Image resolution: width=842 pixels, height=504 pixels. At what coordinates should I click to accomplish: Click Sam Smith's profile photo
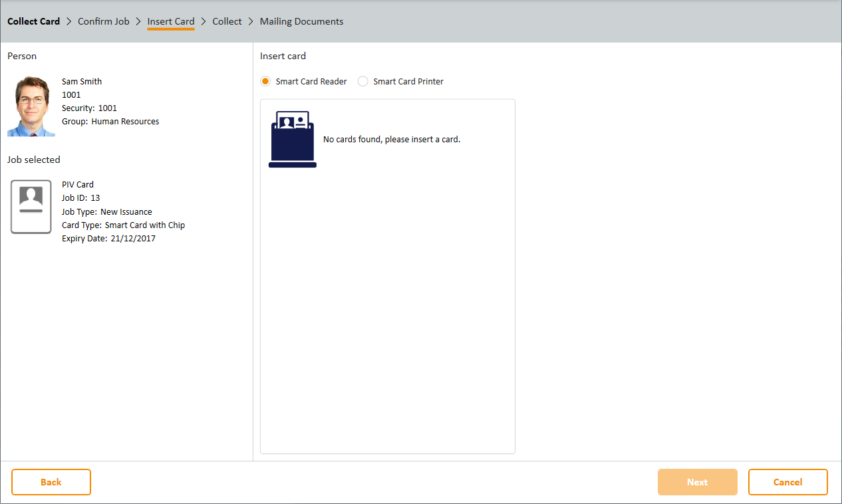click(31, 106)
